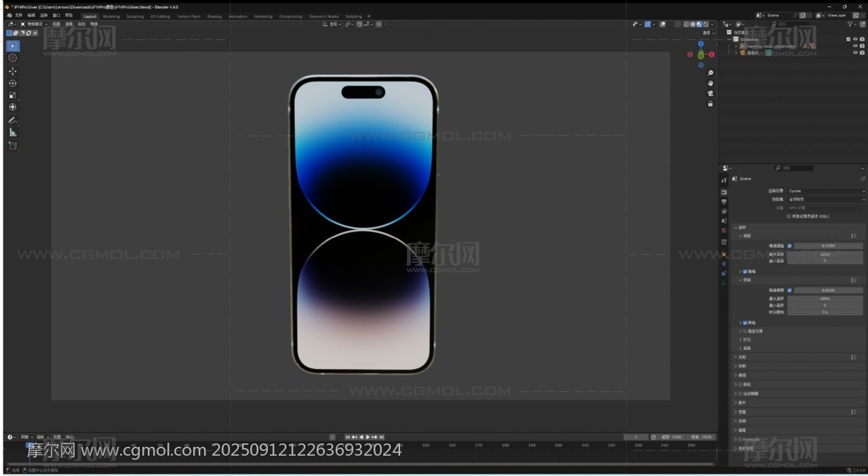Viewport: 868px width, 476px height.
Task: Open the Tool properties tab icon
Action: tap(724, 180)
